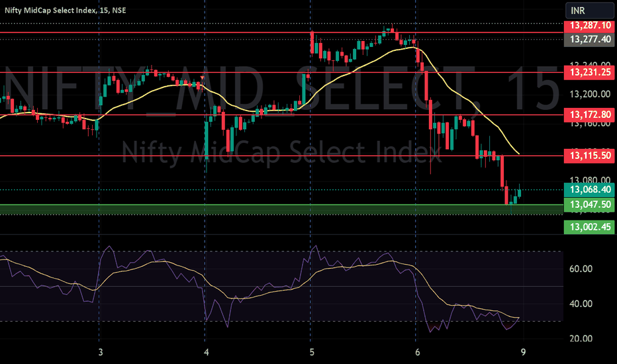Click date 5 on time axis
617x364 pixels.
tap(312, 352)
